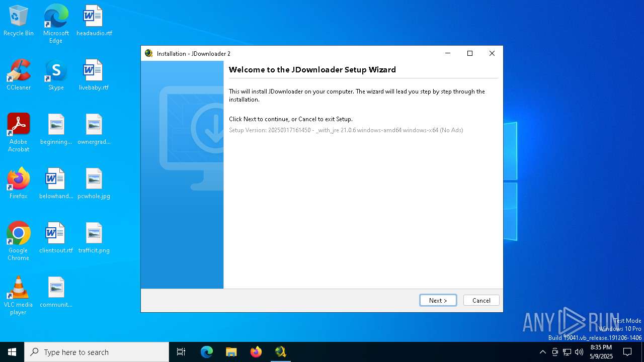
Task: Open the network status tray icon
Action: point(567,352)
